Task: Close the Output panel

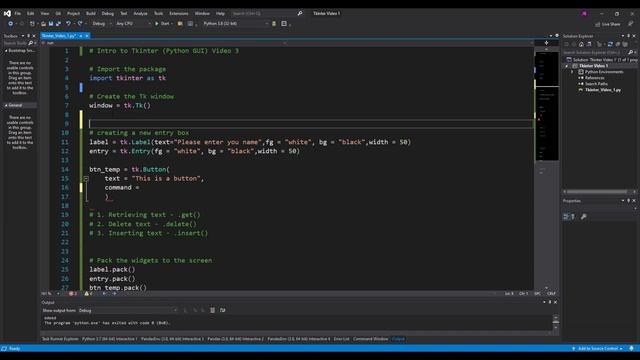Action: click(x=556, y=302)
